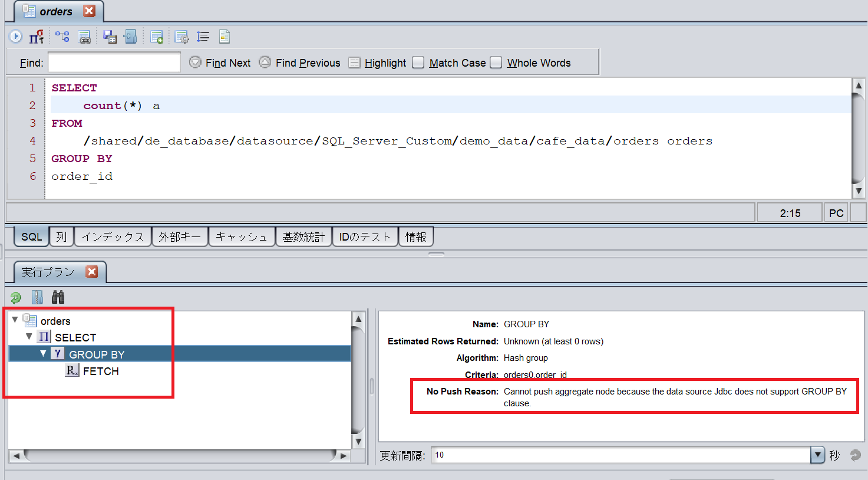Click the Hash group algorithm value

[526, 358]
